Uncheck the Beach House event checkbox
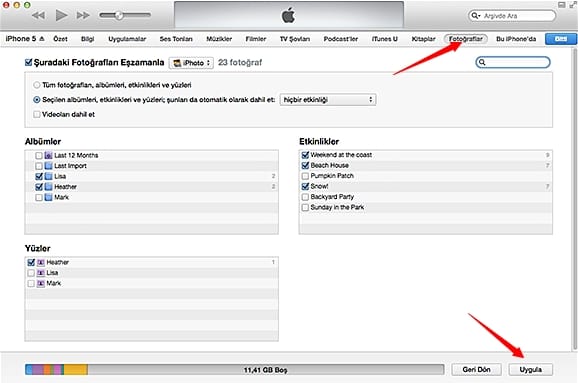This screenshot has height=383, width=578. [305, 166]
